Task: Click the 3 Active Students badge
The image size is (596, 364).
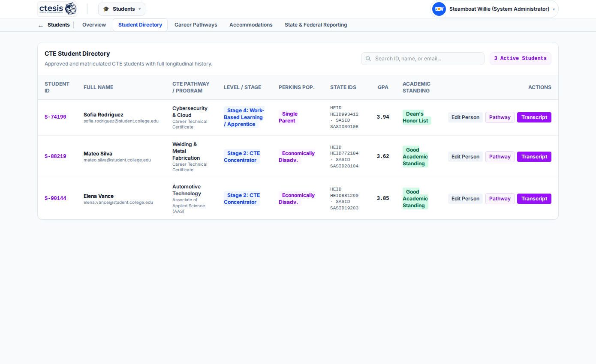Action: 521,59
